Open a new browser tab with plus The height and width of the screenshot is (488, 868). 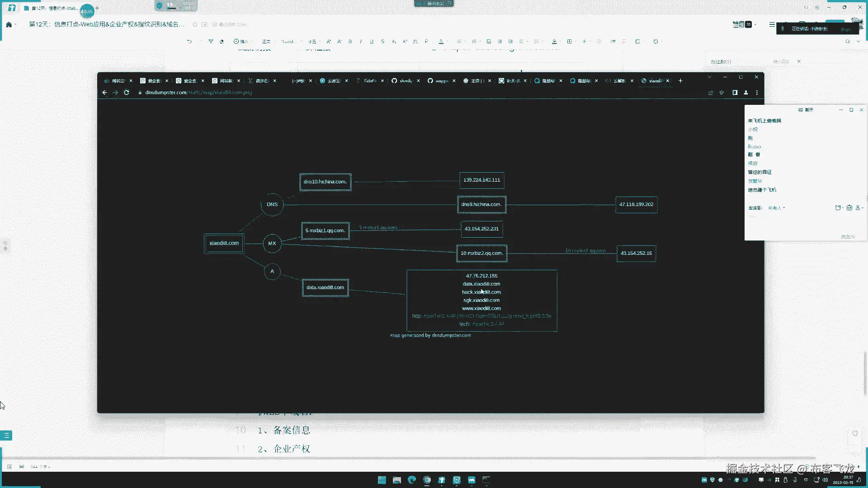click(680, 81)
